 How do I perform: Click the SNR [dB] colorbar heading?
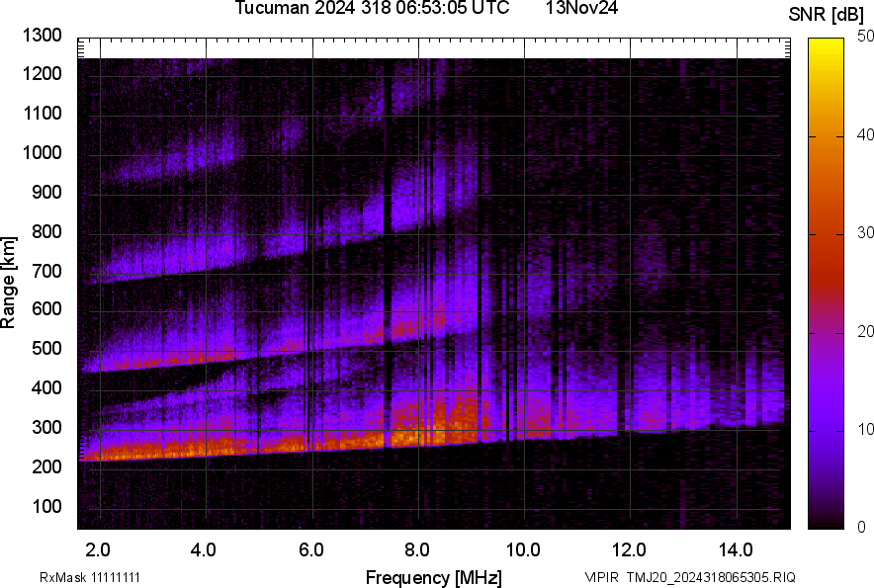pos(829,15)
